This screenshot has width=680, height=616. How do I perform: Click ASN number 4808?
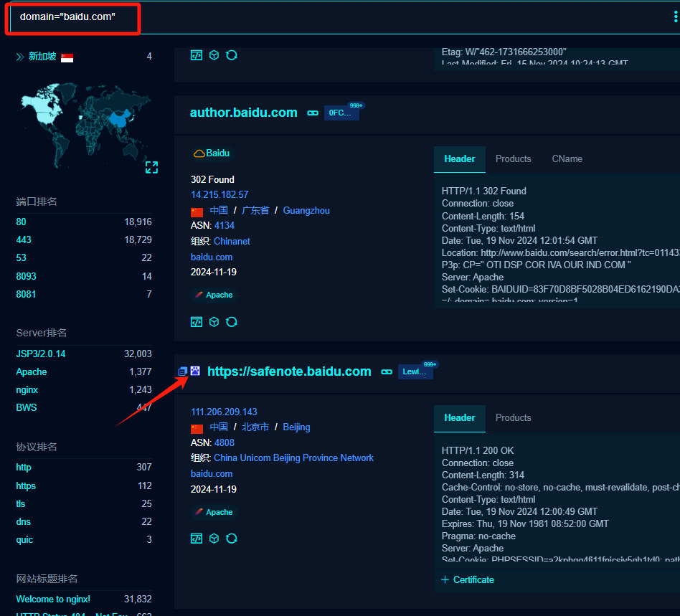click(x=225, y=442)
